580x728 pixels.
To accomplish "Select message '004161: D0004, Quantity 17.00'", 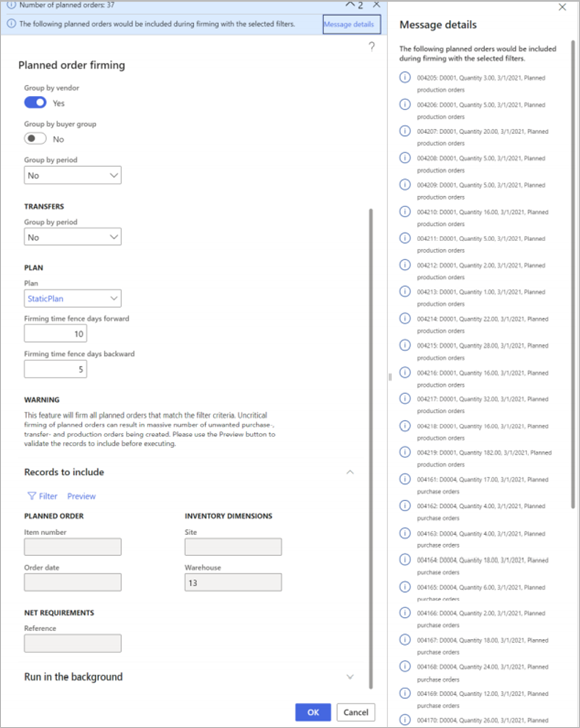I will tap(482, 485).
